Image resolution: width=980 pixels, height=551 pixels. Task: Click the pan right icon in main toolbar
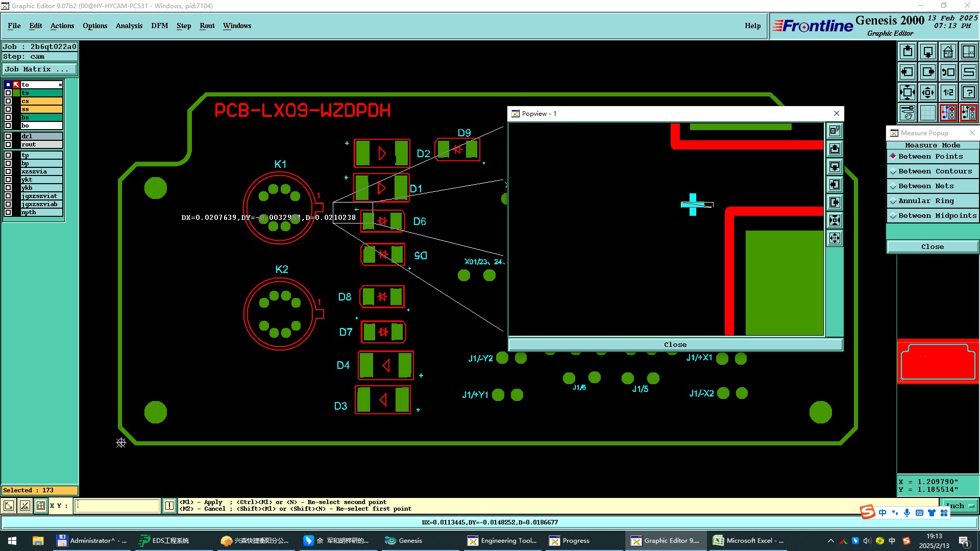point(928,72)
